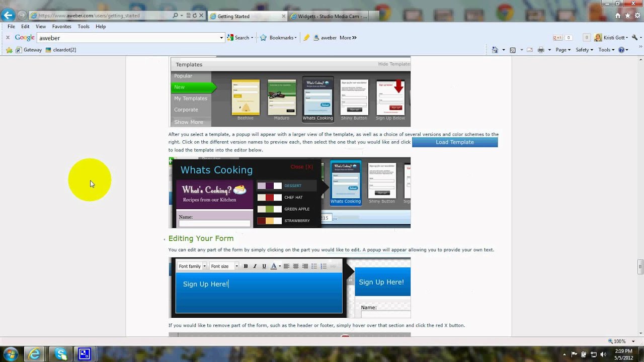Toggle Underline in the form editor toolbar
This screenshot has width=644, height=362.
[x=264, y=266]
